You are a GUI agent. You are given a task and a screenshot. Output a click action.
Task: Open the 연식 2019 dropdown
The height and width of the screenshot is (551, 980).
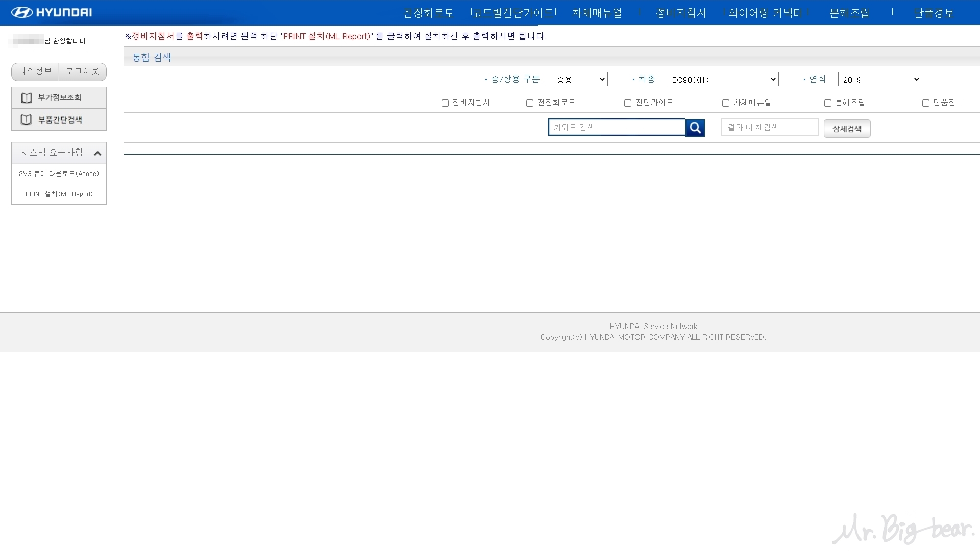pos(879,79)
